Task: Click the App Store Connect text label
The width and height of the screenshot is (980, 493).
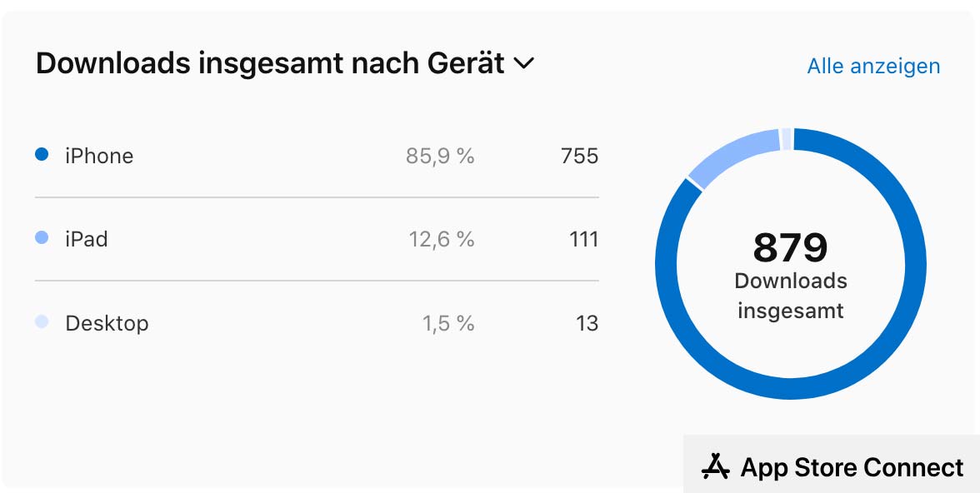Action: [852, 467]
